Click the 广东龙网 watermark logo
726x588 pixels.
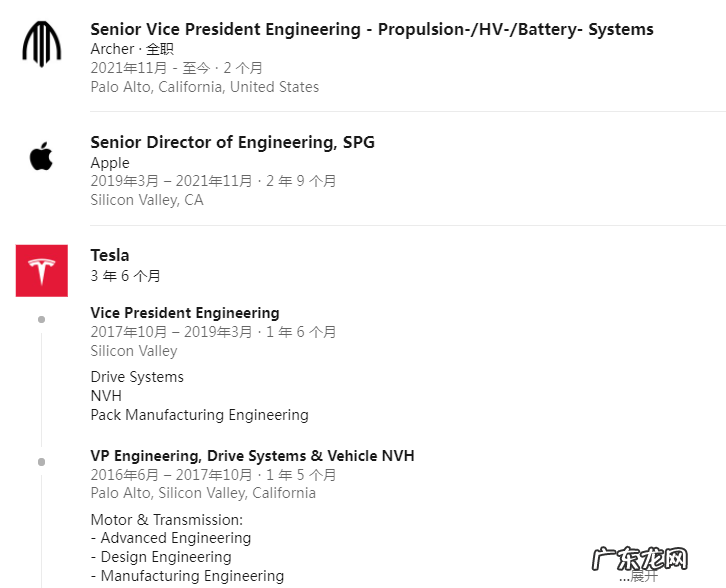click(x=640, y=556)
